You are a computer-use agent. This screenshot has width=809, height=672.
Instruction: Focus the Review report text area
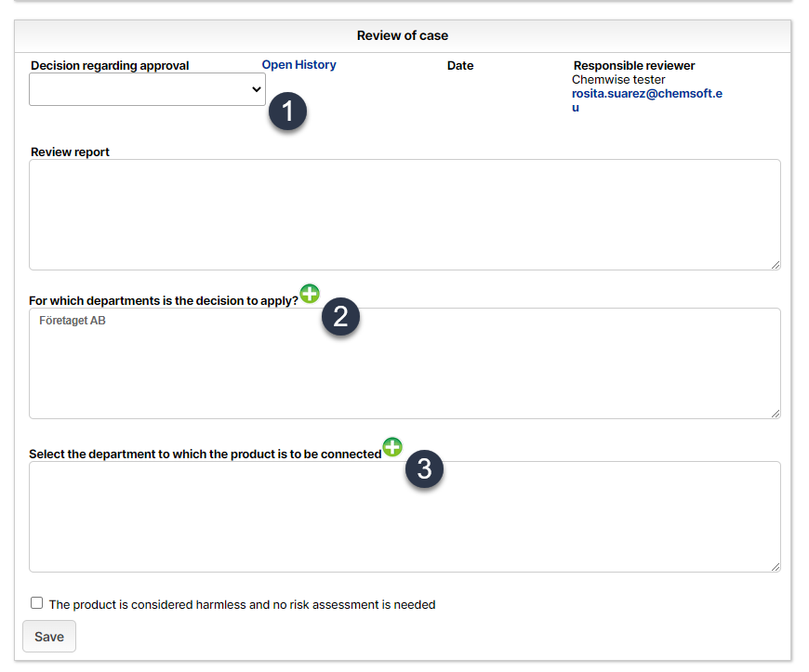point(404,215)
